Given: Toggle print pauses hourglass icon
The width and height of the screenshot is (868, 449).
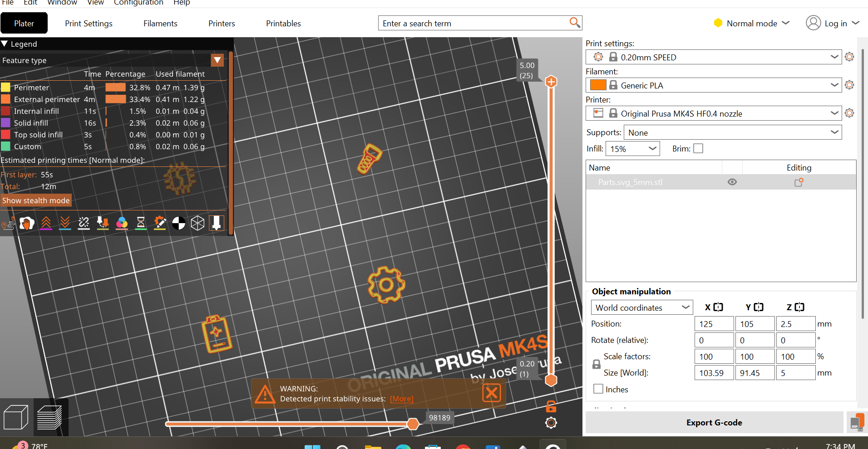Looking at the screenshot, I should (141, 223).
